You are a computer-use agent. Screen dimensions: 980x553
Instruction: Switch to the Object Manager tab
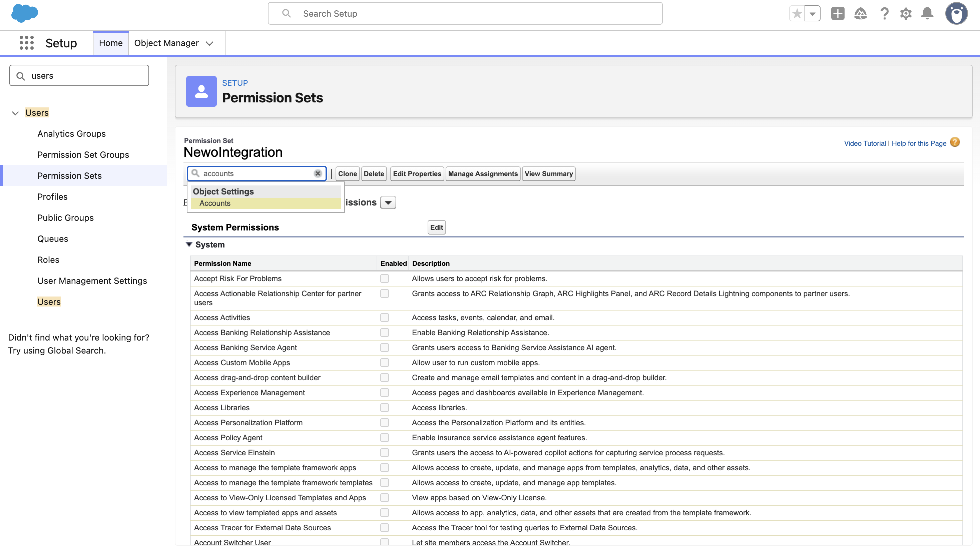(x=166, y=43)
